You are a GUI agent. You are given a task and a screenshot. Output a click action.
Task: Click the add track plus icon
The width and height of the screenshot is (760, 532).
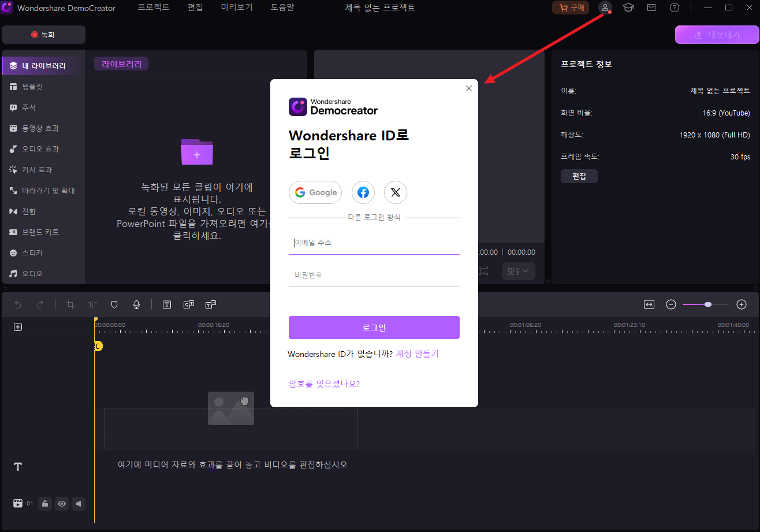pos(18,327)
